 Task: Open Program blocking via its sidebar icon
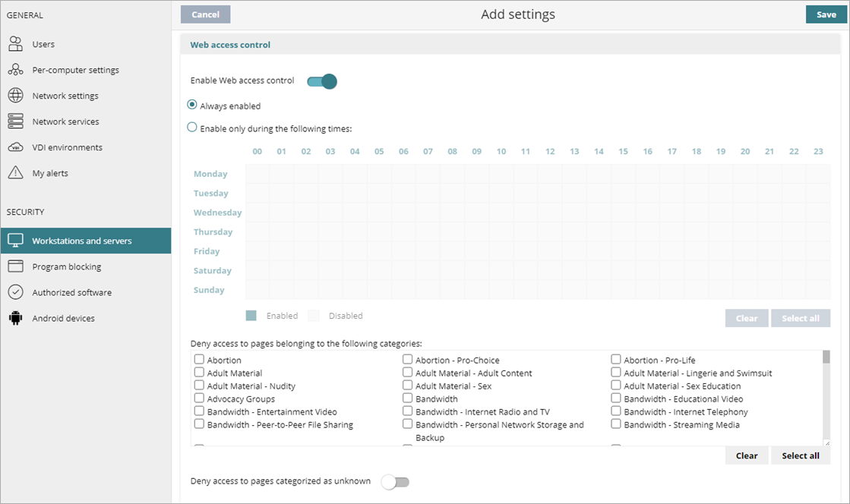pyautogui.click(x=17, y=266)
